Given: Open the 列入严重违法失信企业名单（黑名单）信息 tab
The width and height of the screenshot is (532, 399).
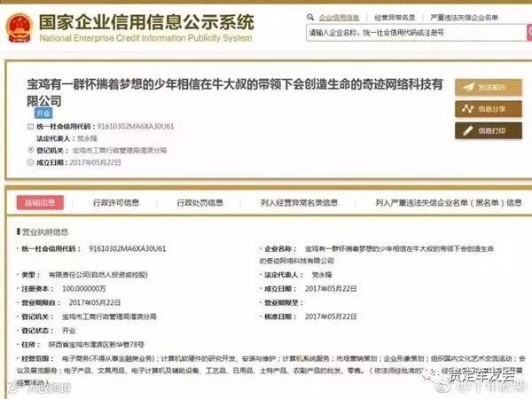Looking at the screenshot, I should [x=448, y=202].
